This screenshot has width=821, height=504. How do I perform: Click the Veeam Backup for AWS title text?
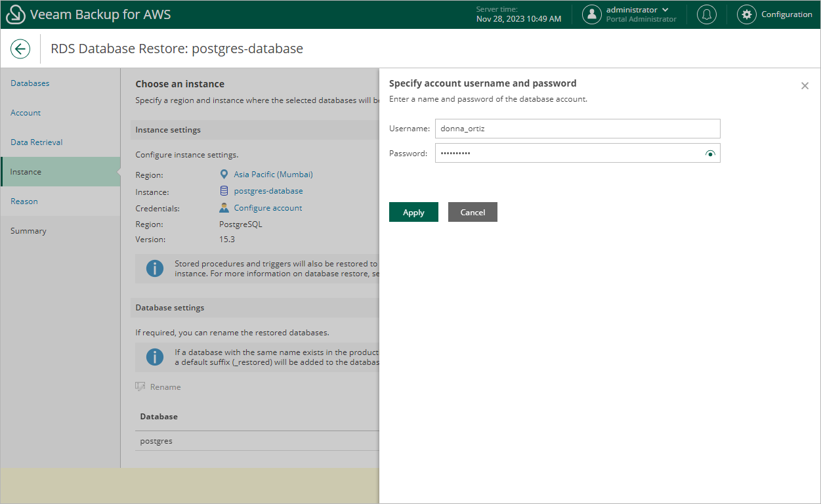(100, 14)
